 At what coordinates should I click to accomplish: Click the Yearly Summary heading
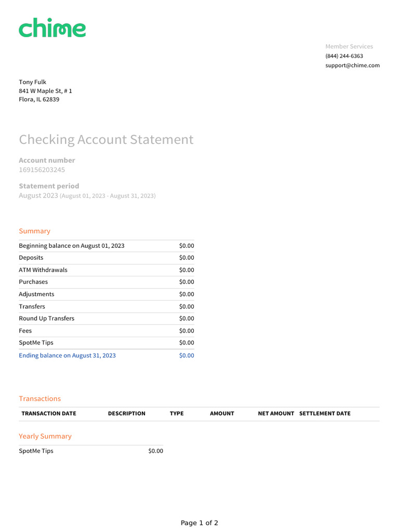(45, 436)
